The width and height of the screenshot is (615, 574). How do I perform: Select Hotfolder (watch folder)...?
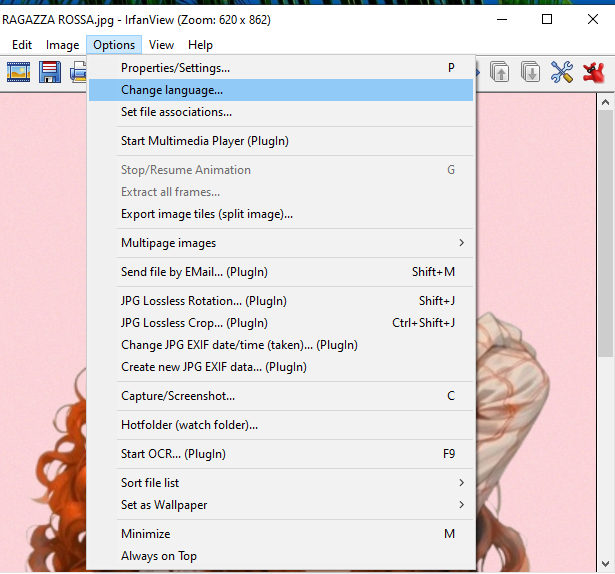[x=281, y=425]
